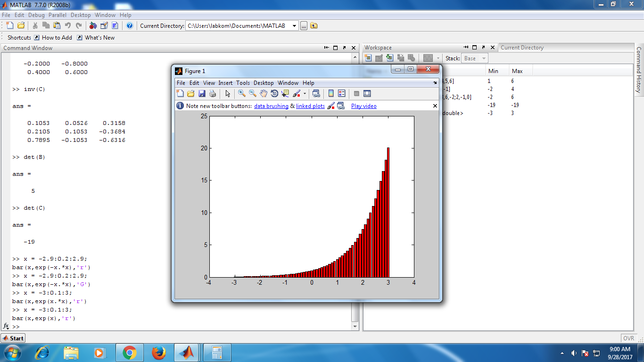
Task: Open the "linked plots" link
Action: [310, 106]
